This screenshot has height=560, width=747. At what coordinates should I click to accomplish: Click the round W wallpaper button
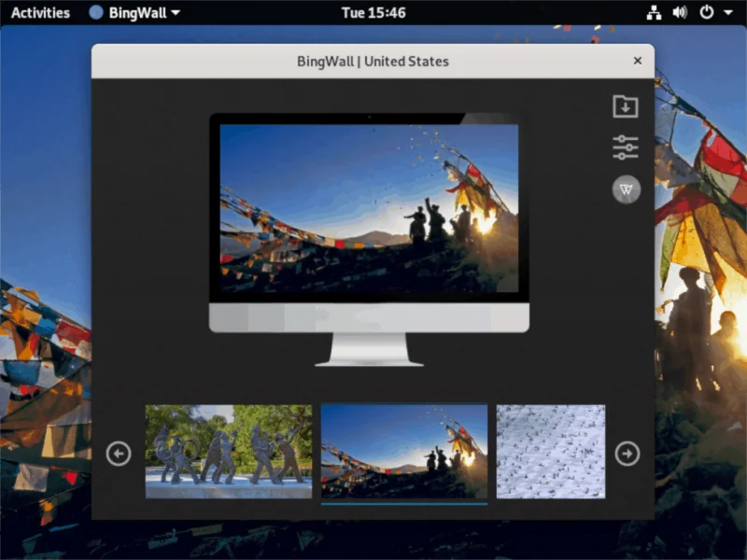click(626, 189)
